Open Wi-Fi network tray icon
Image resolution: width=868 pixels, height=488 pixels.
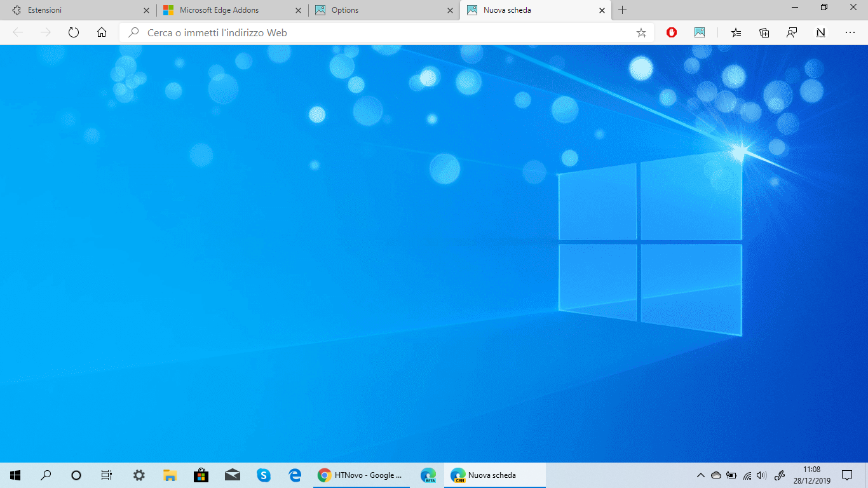(747, 475)
